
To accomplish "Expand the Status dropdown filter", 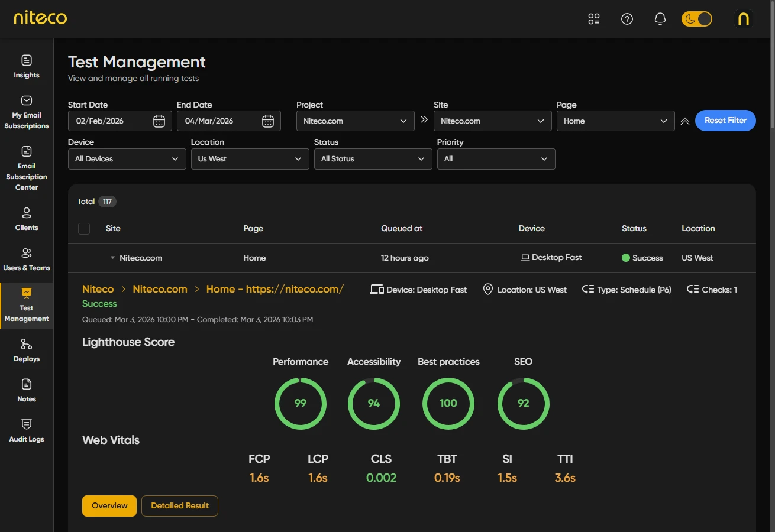I will click(x=373, y=159).
